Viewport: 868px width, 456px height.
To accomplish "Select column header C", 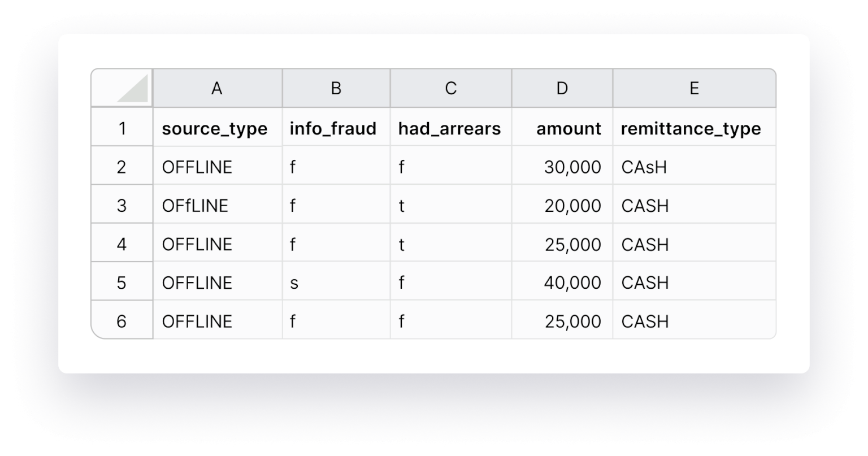I will click(x=450, y=88).
